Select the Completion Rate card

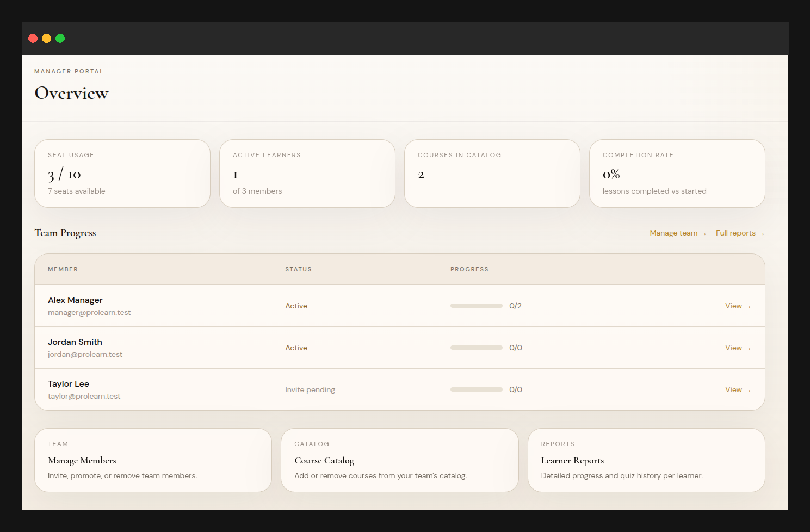click(x=677, y=173)
